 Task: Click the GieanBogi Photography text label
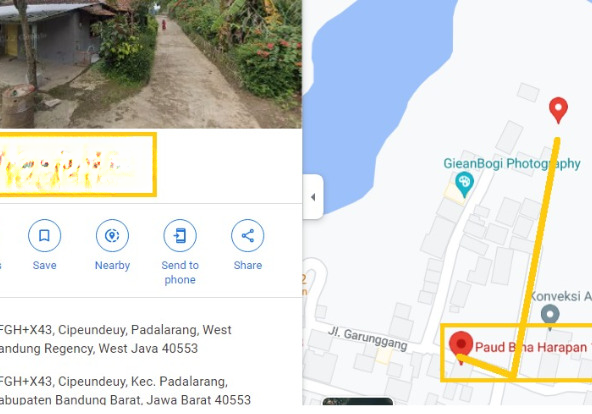(x=512, y=163)
